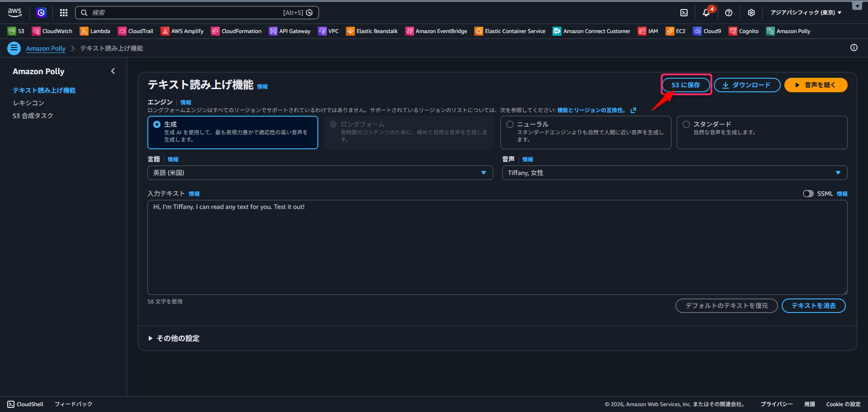Open CloudWatch shortcut in favorites bar

click(52, 31)
